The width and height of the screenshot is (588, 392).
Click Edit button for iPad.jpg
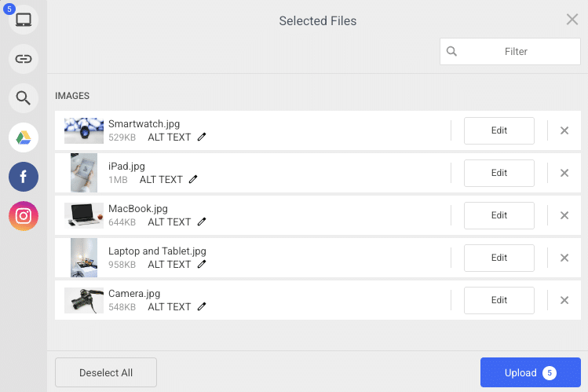pyautogui.click(x=499, y=173)
